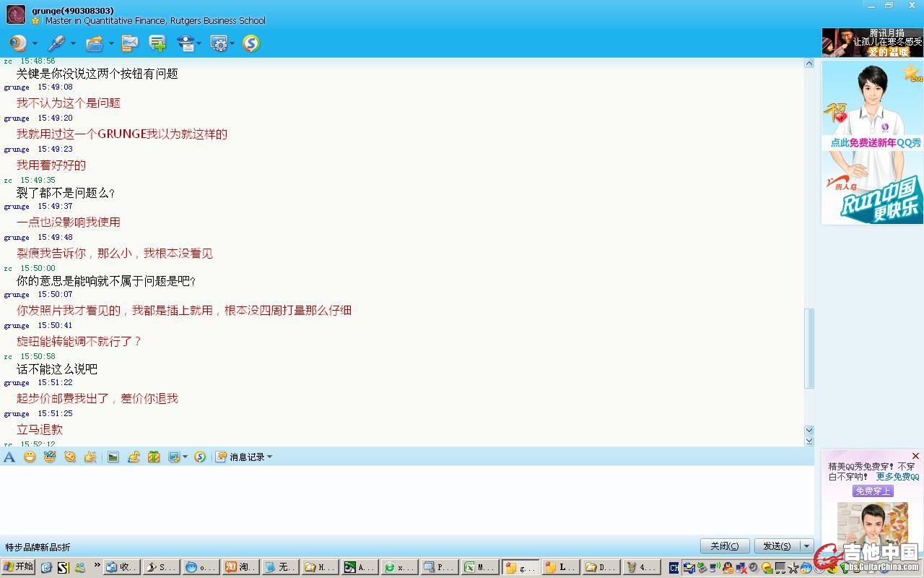
Task: Take a screenshot with screen capture icon
Action: (x=173, y=457)
